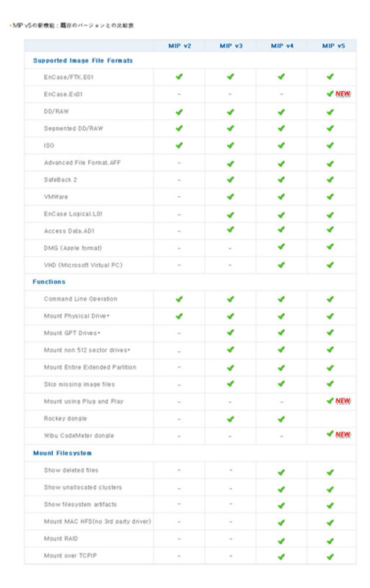Click MIP v2 checkmark for EnCase/FTK.E01
The height and width of the screenshot is (588, 370).
[179, 76]
